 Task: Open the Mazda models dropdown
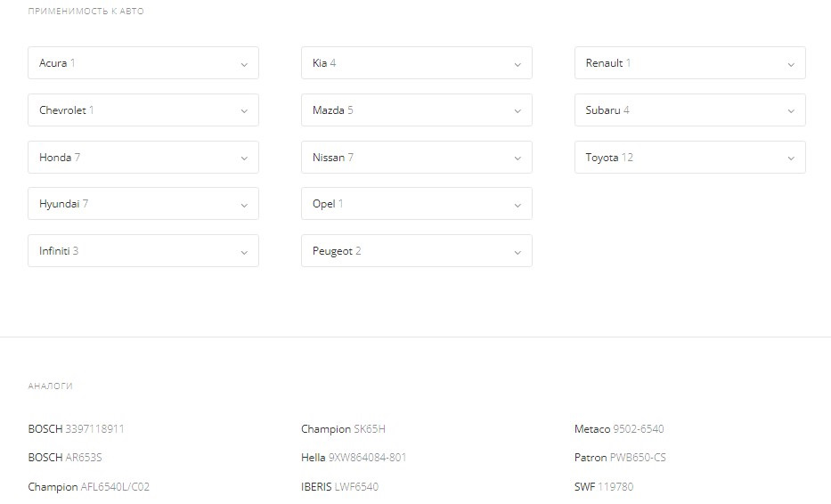point(416,110)
